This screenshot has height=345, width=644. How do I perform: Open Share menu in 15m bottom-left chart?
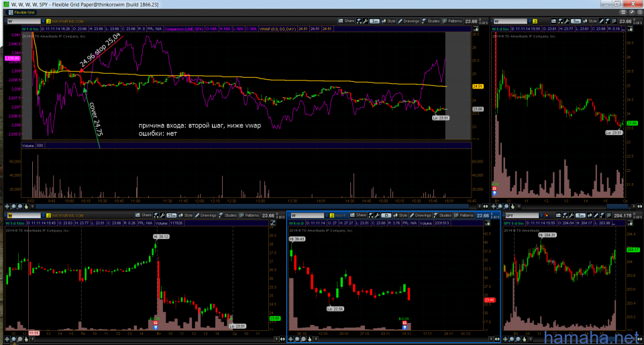click(144, 215)
